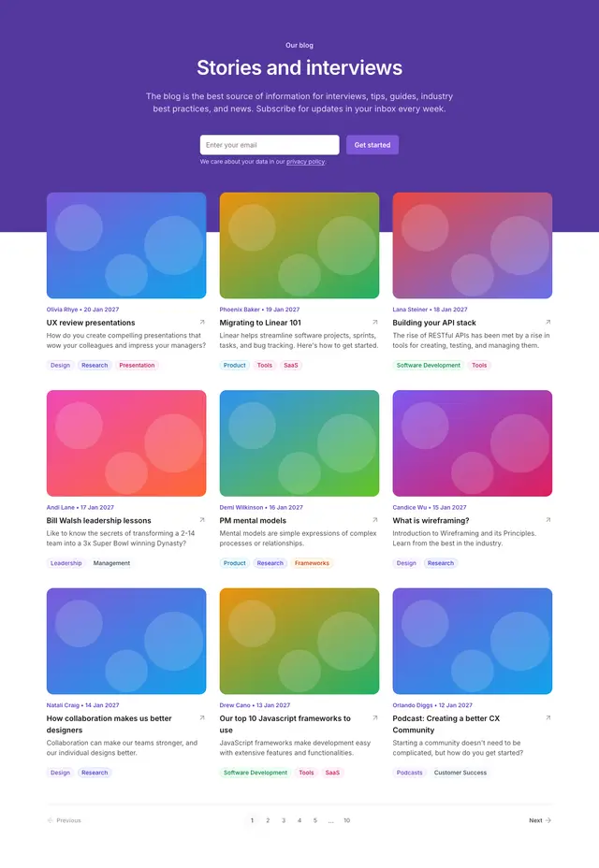Click Tools tag under Migrating to Linear 101
Viewport: 599px width, 868px height.
265,366
